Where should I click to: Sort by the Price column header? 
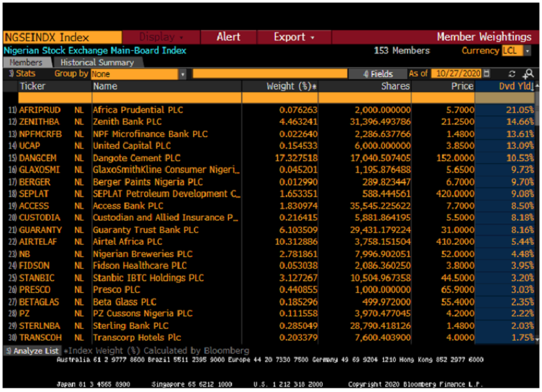click(462, 86)
